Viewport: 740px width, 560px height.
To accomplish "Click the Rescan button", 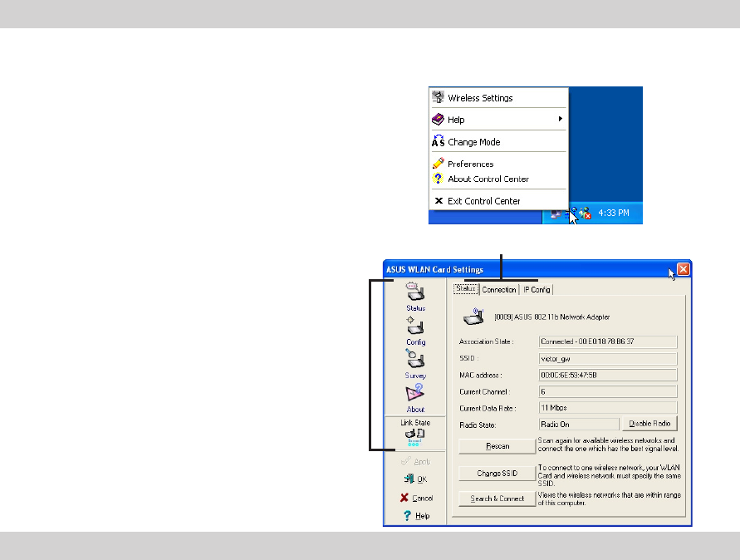I will (497, 445).
